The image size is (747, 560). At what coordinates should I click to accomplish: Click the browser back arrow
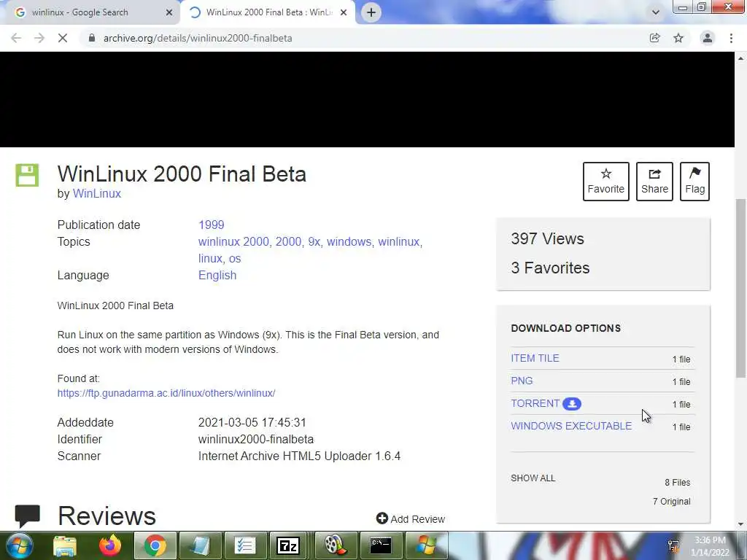tap(16, 38)
